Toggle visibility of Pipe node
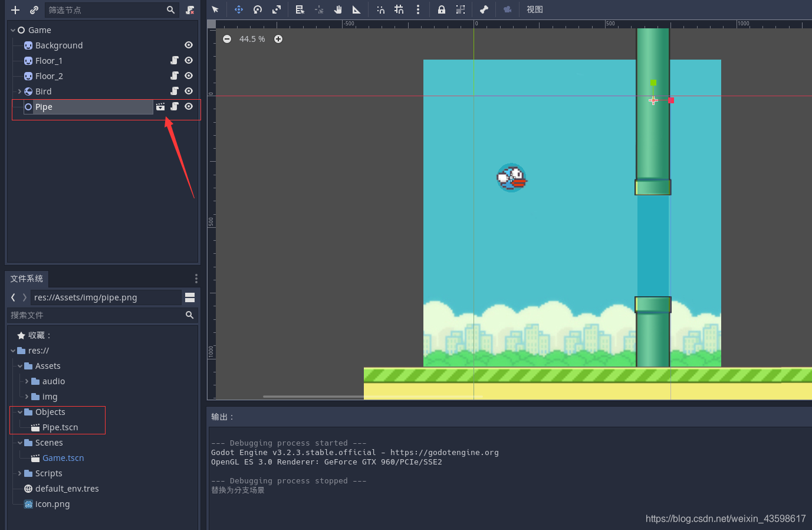 [189, 106]
